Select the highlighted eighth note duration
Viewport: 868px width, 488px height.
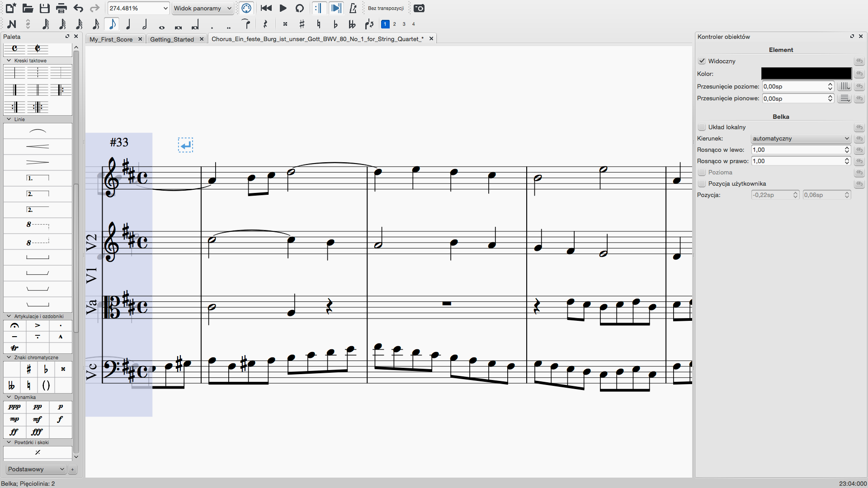112,24
